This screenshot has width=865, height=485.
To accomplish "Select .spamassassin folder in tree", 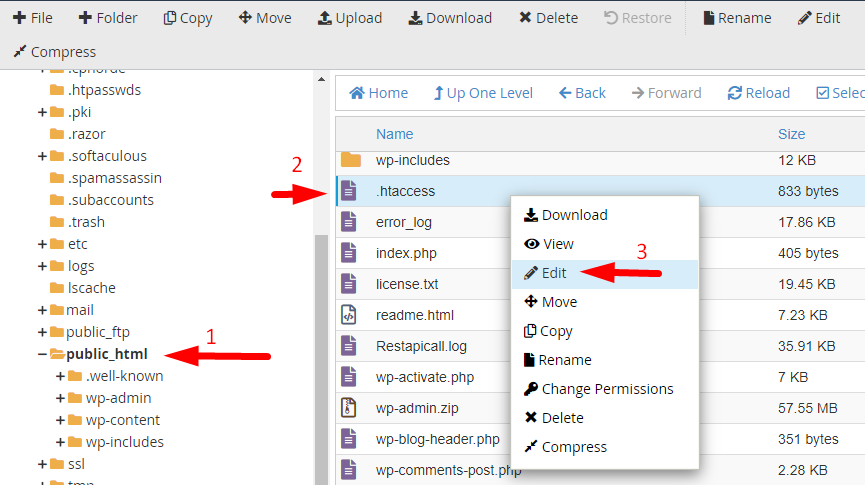I will pos(115,178).
